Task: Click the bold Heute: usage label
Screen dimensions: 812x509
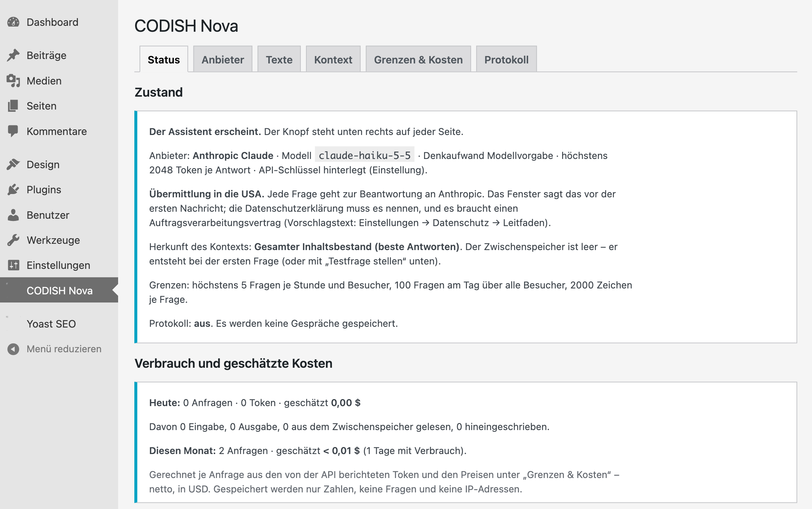Action: (165, 403)
